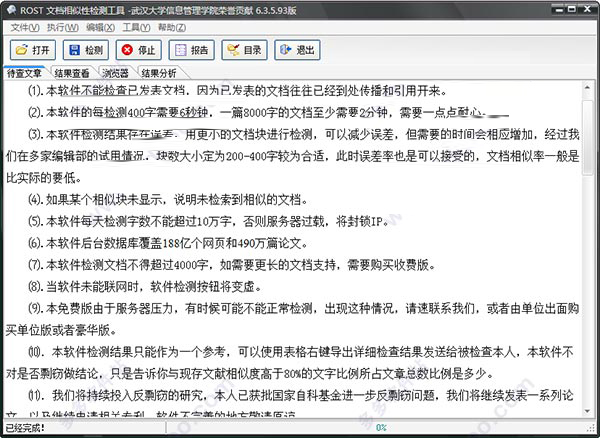Minimize the ROST window
This screenshot has height=438, width=600.
coord(559,9)
